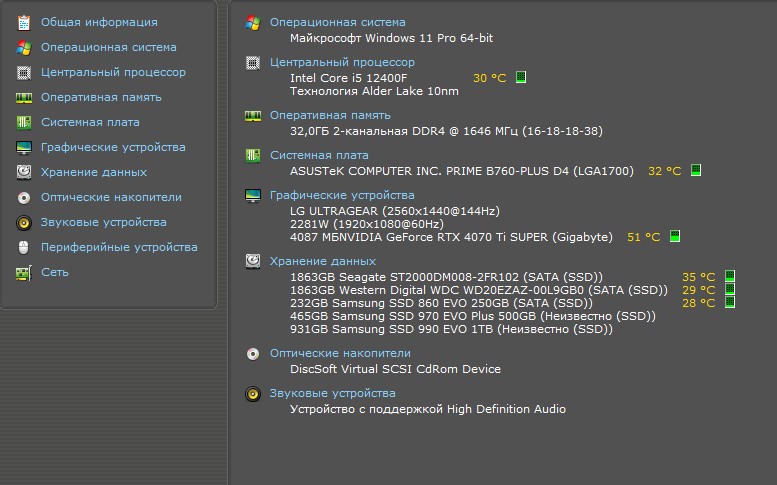This screenshot has height=485, width=777.
Task: Click Хранение данных sidebar entry
Action: click(x=94, y=172)
